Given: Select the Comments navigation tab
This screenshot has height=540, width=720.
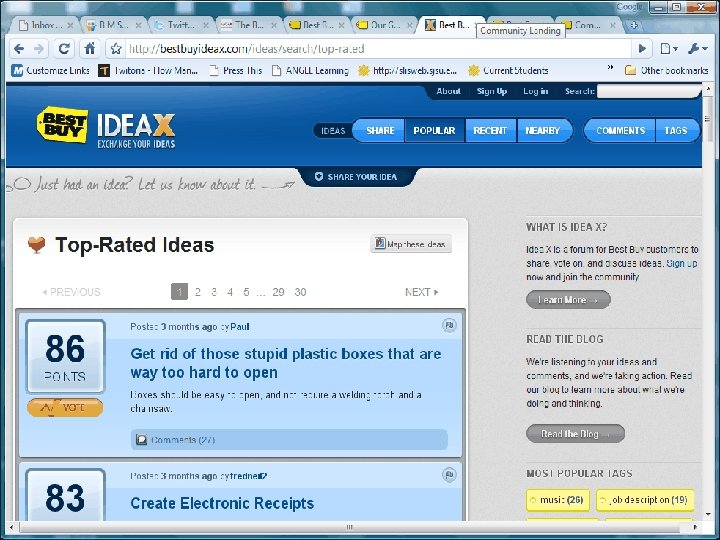Looking at the screenshot, I should [x=620, y=130].
